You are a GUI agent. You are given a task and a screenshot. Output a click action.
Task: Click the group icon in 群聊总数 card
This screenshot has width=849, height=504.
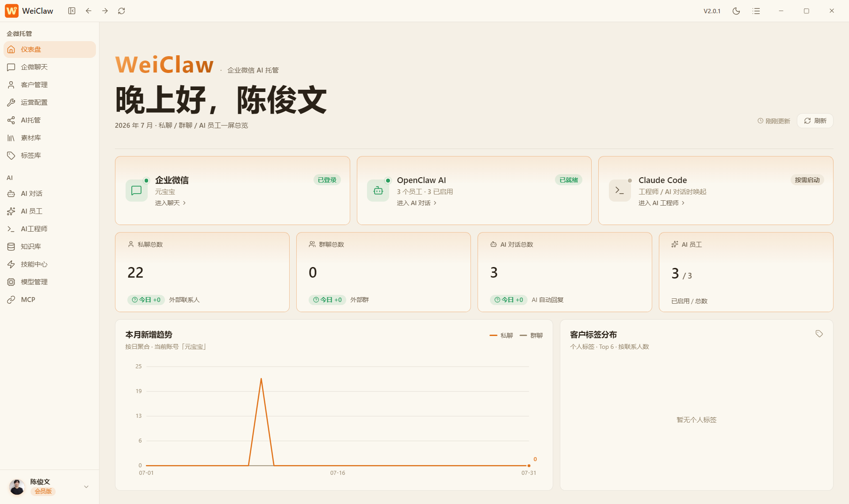click(312, 244)
